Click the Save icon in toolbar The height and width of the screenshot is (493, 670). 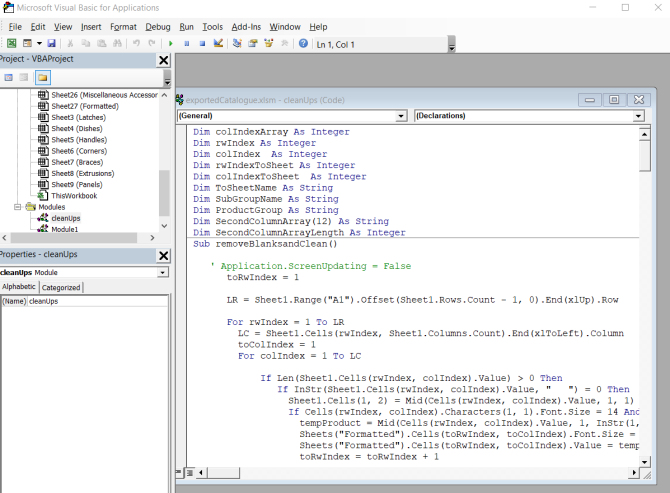pyautogui.click(x=53, y=44)
